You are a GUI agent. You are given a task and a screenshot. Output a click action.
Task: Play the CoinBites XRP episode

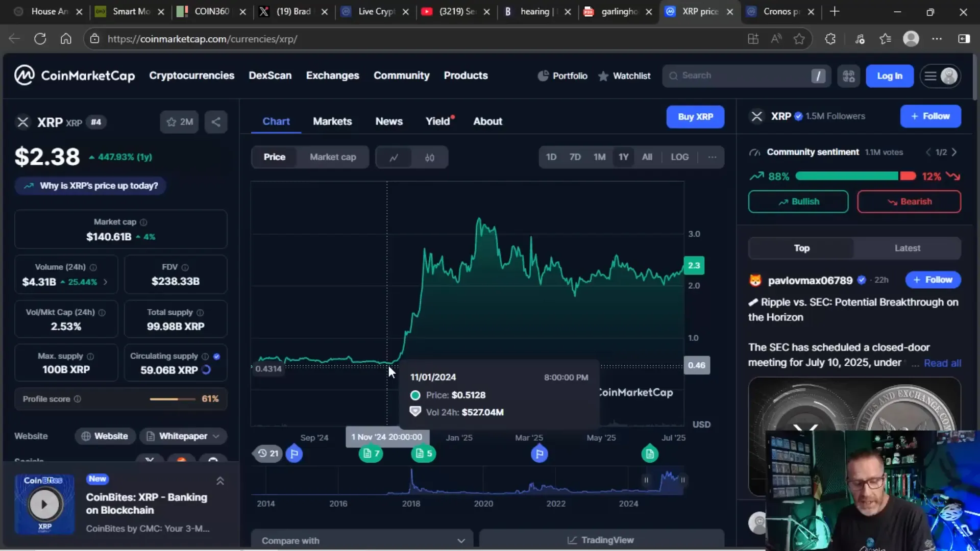(x=44, y=505)
